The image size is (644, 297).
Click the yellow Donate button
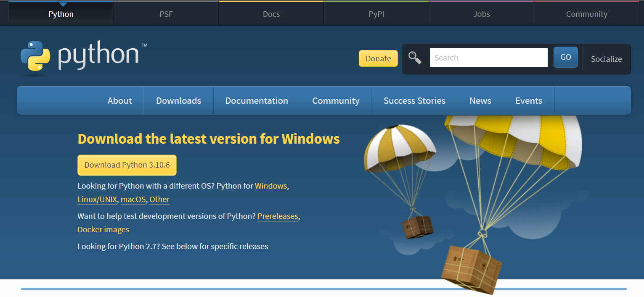tap(378, 58)
